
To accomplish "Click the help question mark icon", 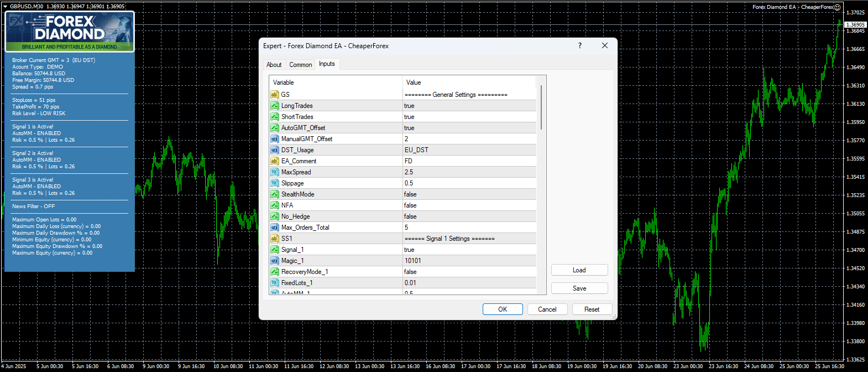I will tap(580, 45).
